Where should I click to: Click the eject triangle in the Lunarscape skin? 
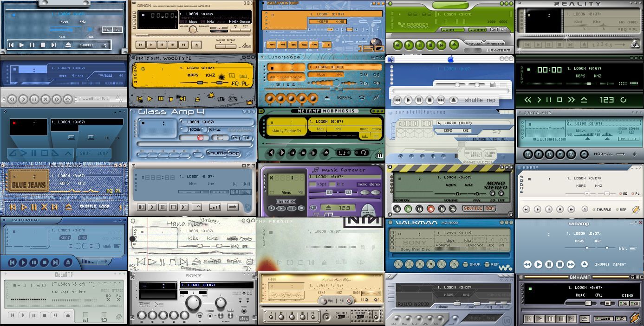click(x=327, y=98)
